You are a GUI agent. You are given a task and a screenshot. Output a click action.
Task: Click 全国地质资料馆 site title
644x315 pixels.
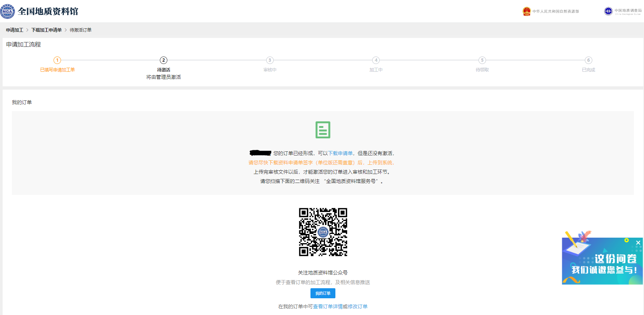tap(48, 12)
